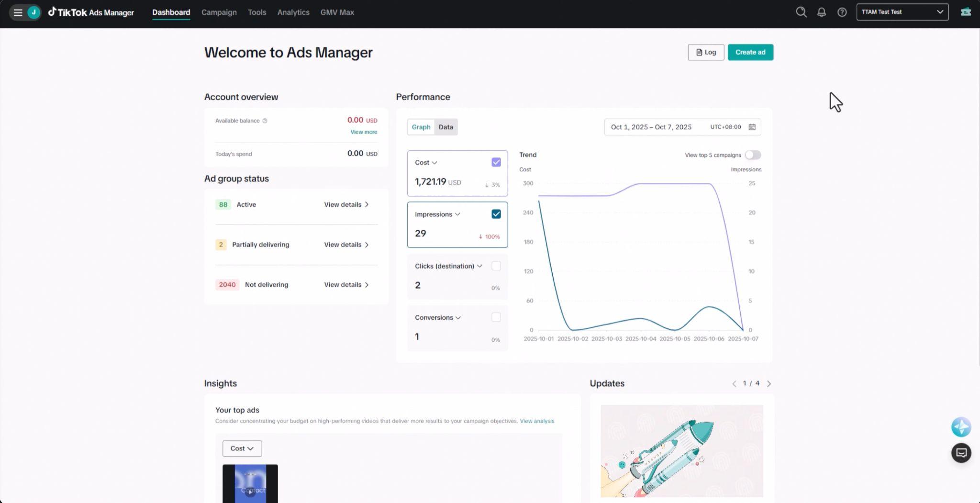Open the hamburger navigation menu

coord(18,12)
